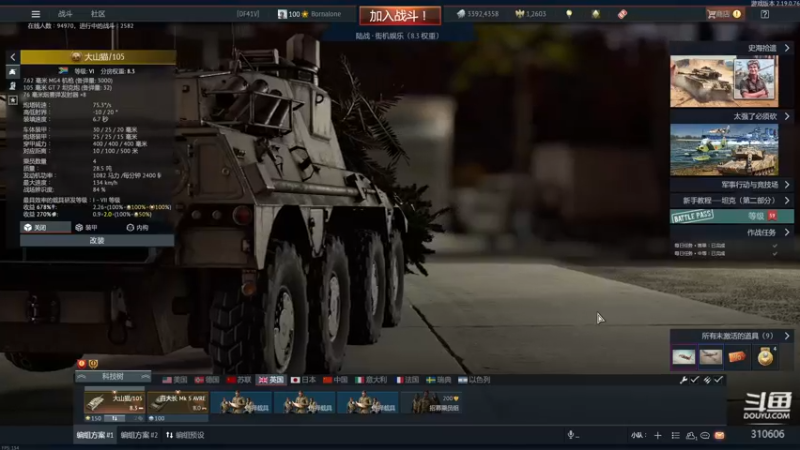Switch to 编组方案 #1 preset

coord(95,435)
